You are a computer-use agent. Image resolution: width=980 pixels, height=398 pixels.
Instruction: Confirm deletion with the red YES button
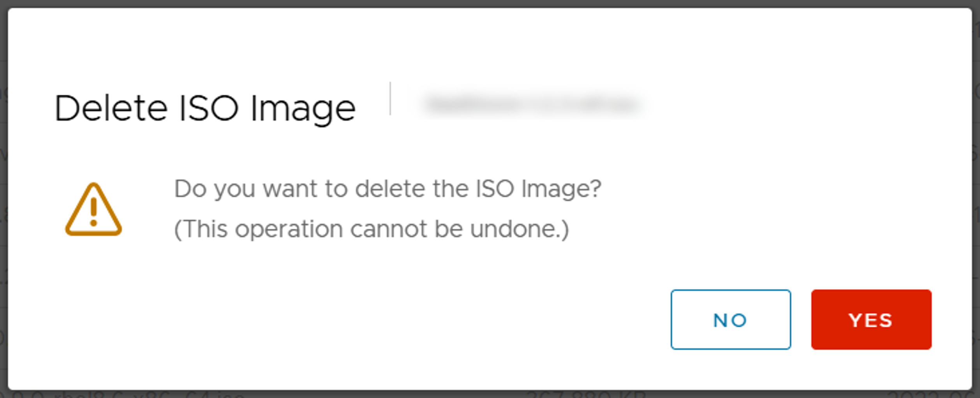click(x=871, y=320)
